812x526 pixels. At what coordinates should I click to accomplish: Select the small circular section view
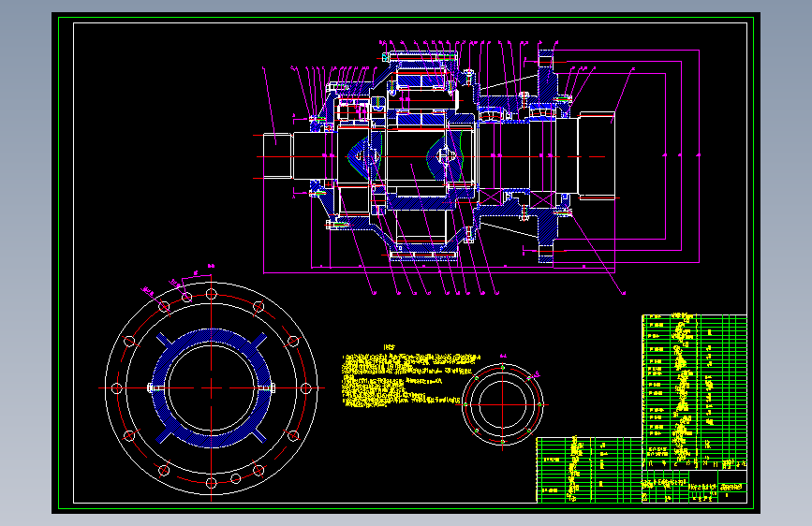(502, 405)
